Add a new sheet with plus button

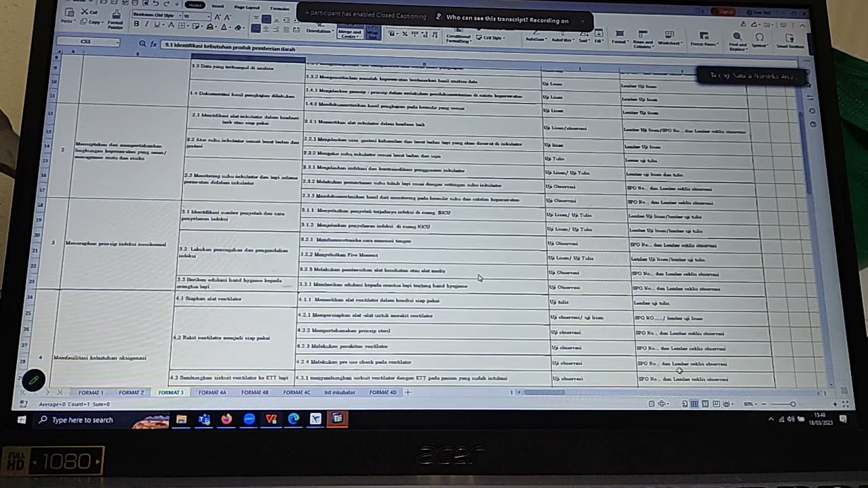point(408,392)
